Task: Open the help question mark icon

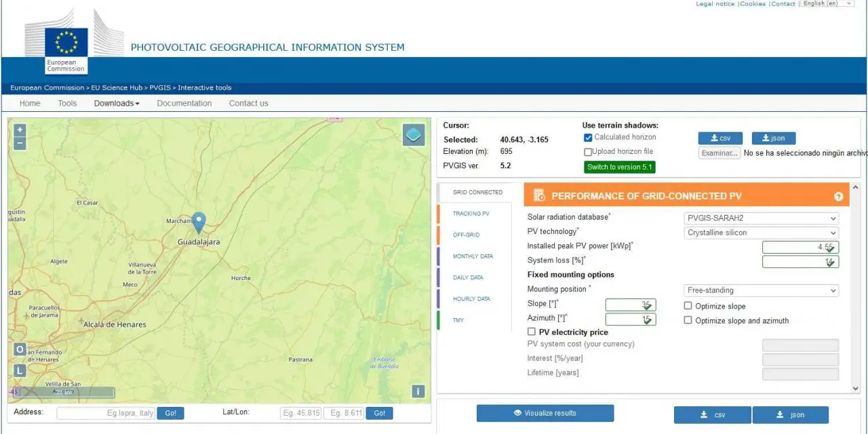Action: [x=839, y=197]
